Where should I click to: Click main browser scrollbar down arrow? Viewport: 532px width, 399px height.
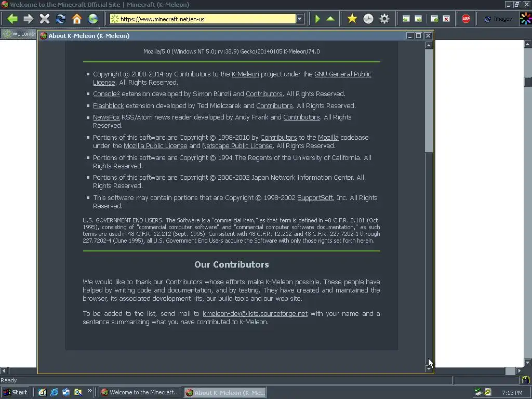click(x=528, y=362)
